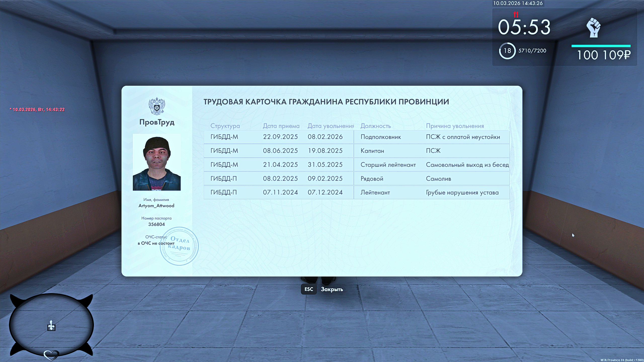
Task: Click the cyan health bar
Action: click(x=601, y=46)
